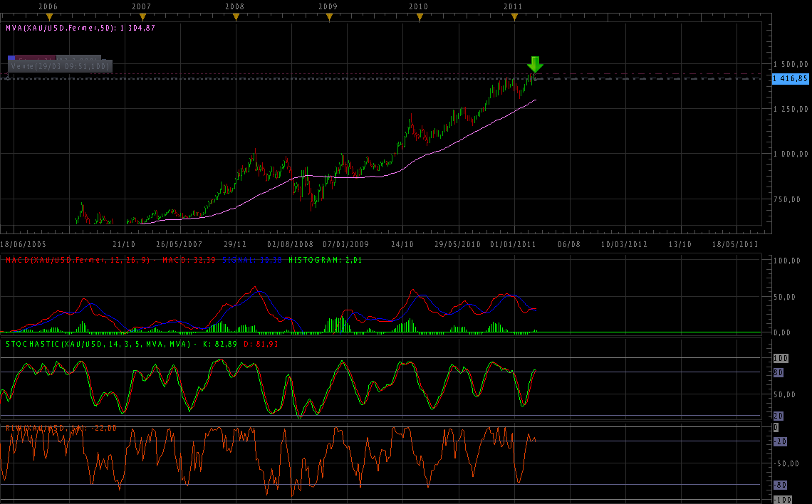Click the 2011 year marker triangle

tap(514, 17)
